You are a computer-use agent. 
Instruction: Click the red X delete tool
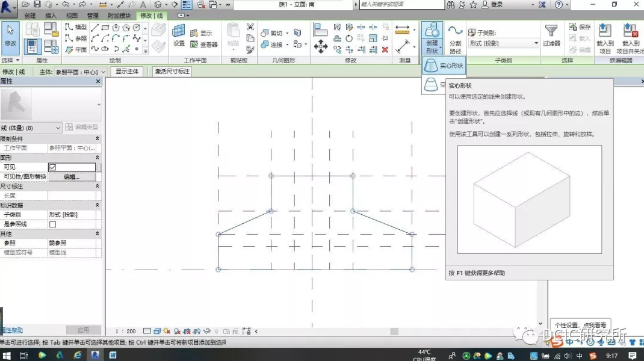pyautogui.click(x=385, y=50)
